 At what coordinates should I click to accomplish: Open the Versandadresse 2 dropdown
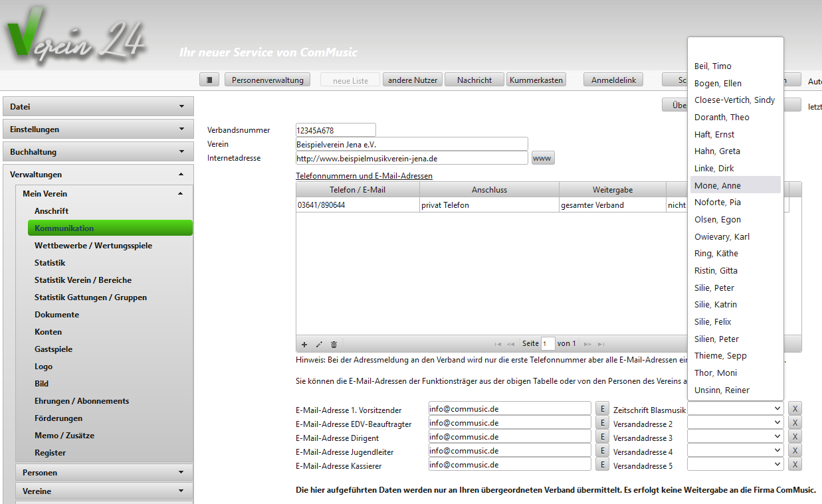pos(736,423)
